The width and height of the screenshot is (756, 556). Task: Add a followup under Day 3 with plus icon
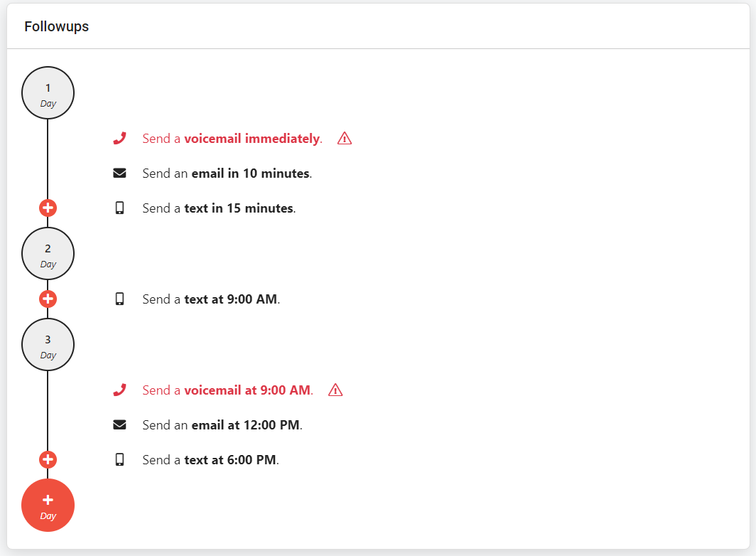[48, 459]
